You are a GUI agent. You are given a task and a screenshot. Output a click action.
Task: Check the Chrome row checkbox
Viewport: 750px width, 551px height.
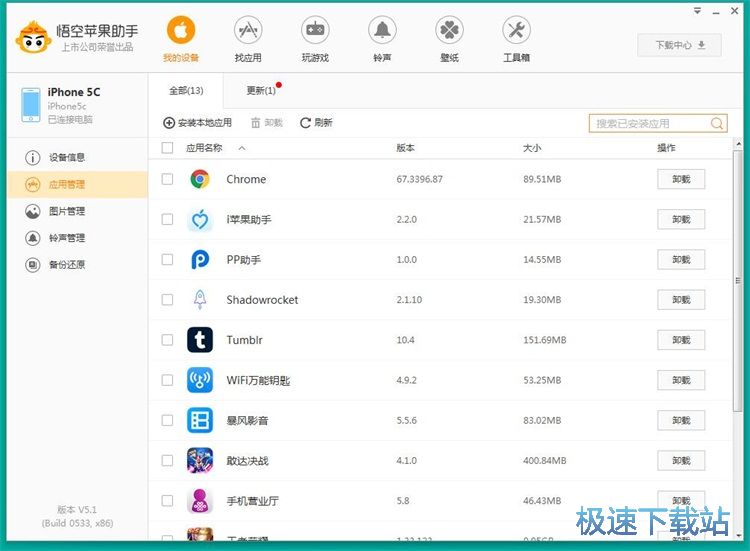(x=167, y=179)
